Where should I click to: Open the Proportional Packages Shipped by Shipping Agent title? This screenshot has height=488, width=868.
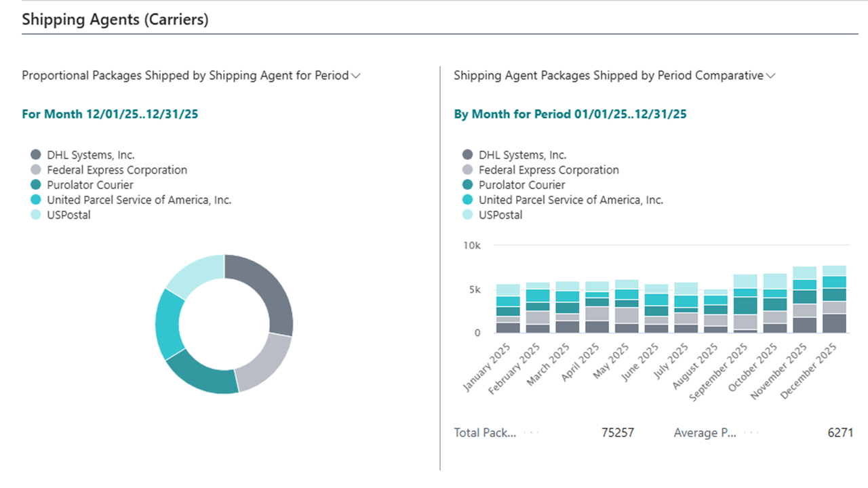[x=185, y=75]
